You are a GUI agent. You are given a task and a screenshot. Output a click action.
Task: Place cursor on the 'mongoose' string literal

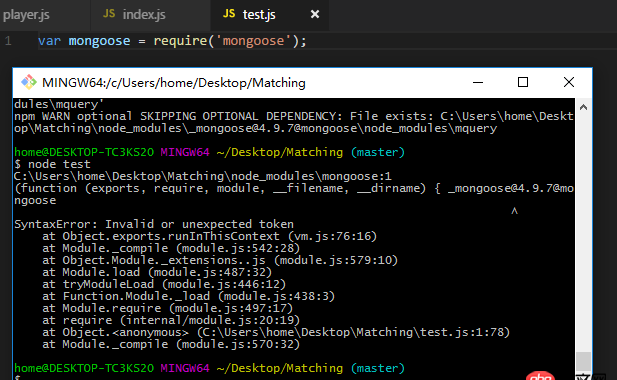[253, 41]
